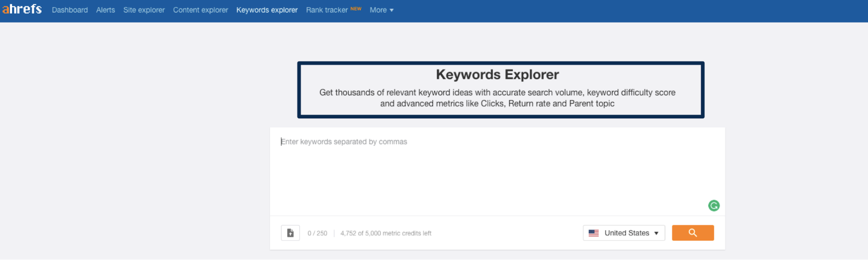Click the green Grammarly icon
The width and height of the screenshot is (868, 260).
pyautogui.click(x=713, y=206)
